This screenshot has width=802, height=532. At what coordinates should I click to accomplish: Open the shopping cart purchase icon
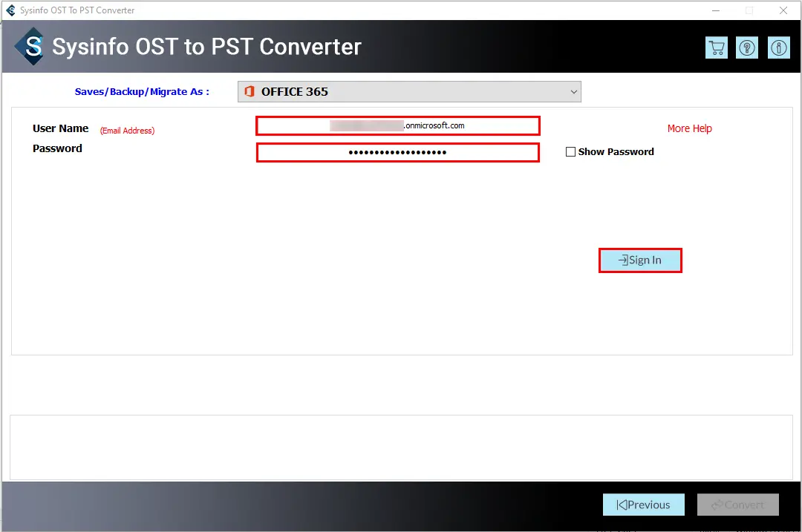(x=716, y=48)
